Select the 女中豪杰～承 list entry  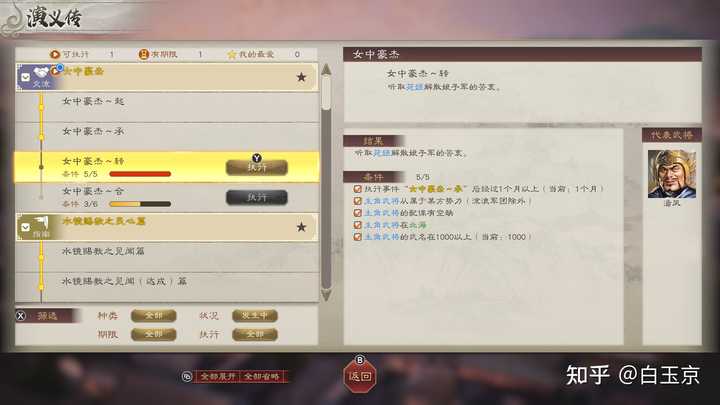[x=167, y=137]
